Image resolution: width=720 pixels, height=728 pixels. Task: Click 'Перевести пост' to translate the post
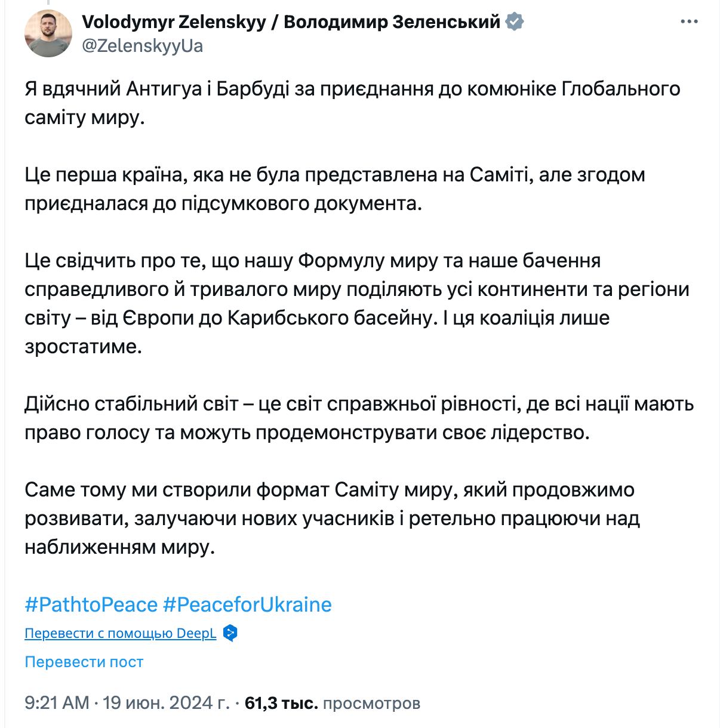[83, 662]
